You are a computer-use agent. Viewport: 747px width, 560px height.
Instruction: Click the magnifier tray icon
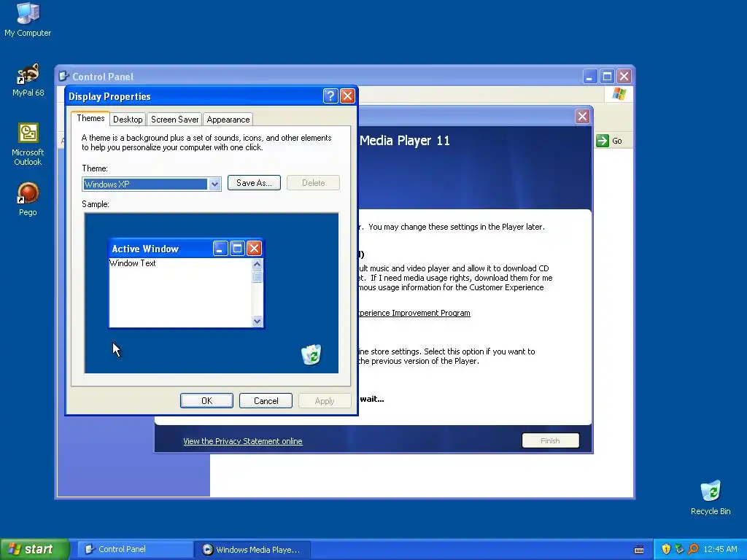[693, 549]
